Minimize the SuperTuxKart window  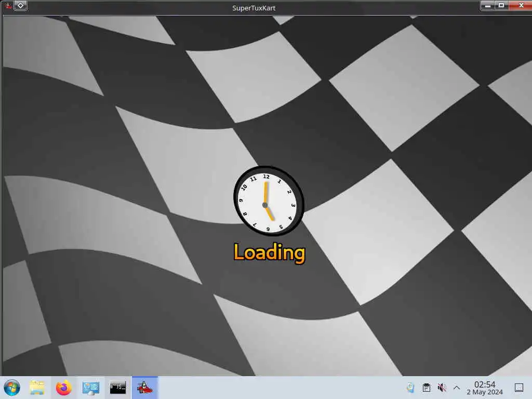488,5
